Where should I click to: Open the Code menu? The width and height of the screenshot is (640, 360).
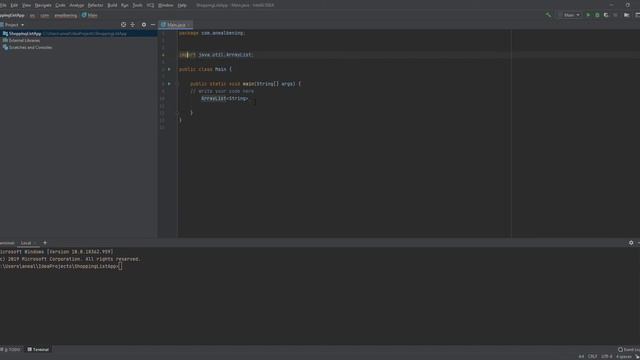60,5
